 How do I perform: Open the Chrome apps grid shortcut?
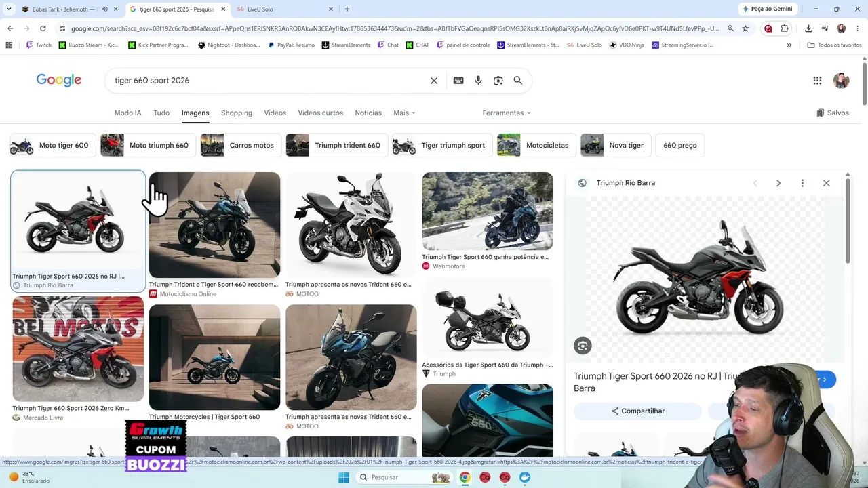[9, 45]
